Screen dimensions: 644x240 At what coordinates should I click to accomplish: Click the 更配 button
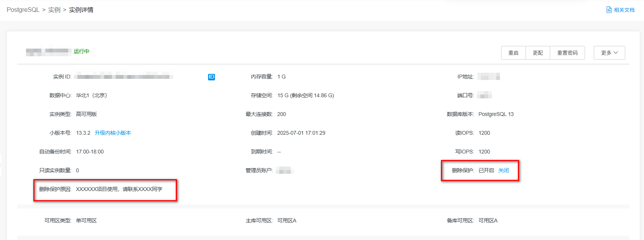click(537, 53)
